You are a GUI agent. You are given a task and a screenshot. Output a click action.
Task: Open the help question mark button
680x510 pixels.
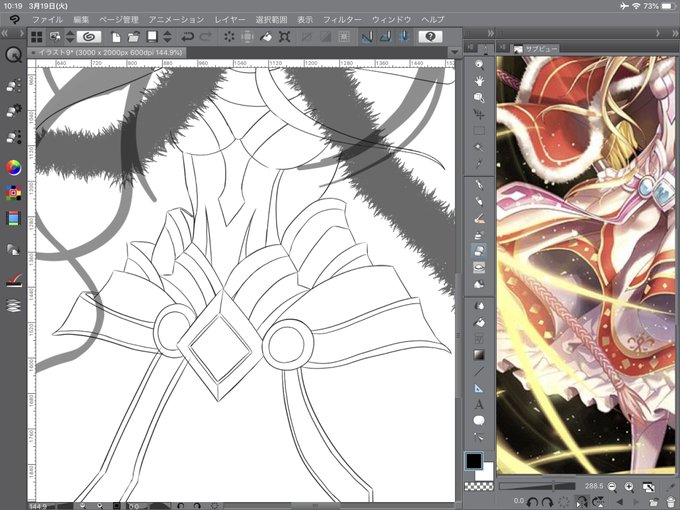(x=430, y=37)
